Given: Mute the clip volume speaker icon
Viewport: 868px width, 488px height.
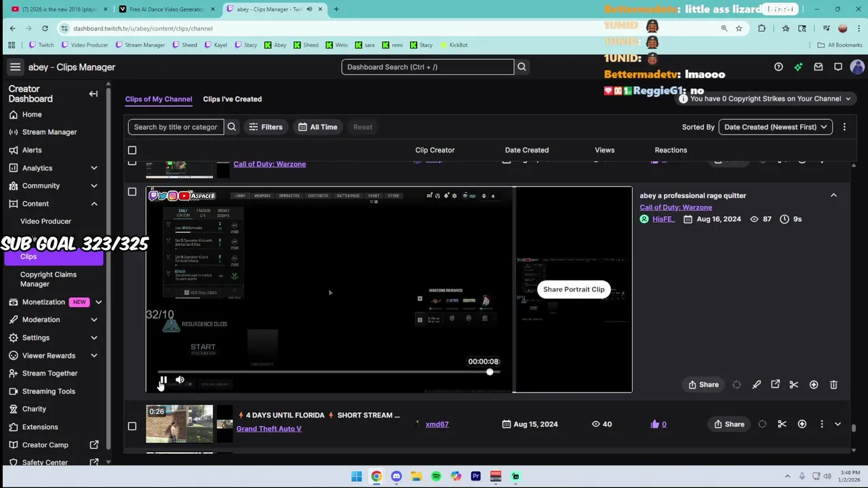Looking at the screenshot, I should 180,380.
